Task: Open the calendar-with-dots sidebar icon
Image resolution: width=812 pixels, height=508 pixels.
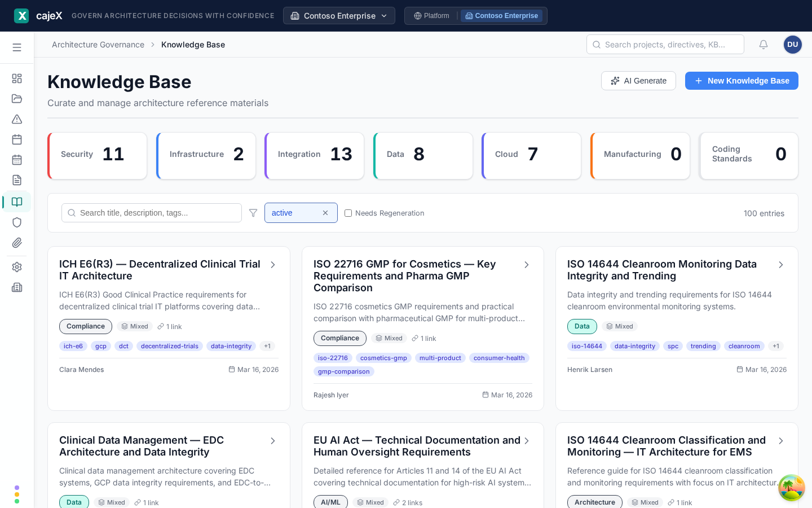Action: point(17,160)
